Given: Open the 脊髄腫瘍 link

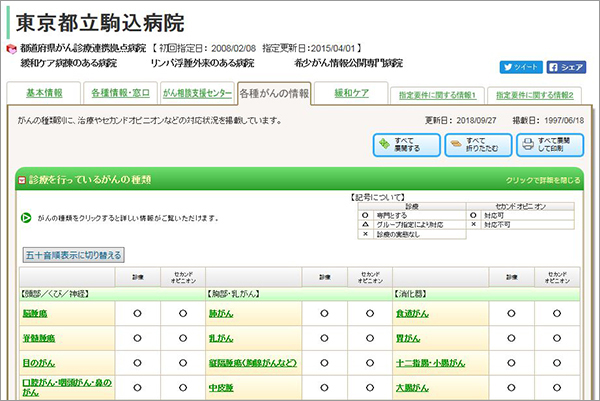Looking at the screenshot, I should click(x=39, y=338).
